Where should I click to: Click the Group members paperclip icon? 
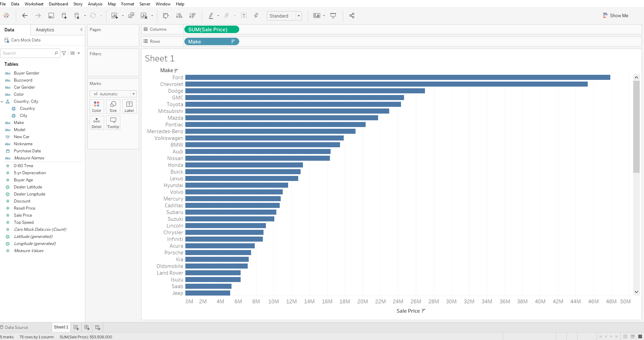226,16
